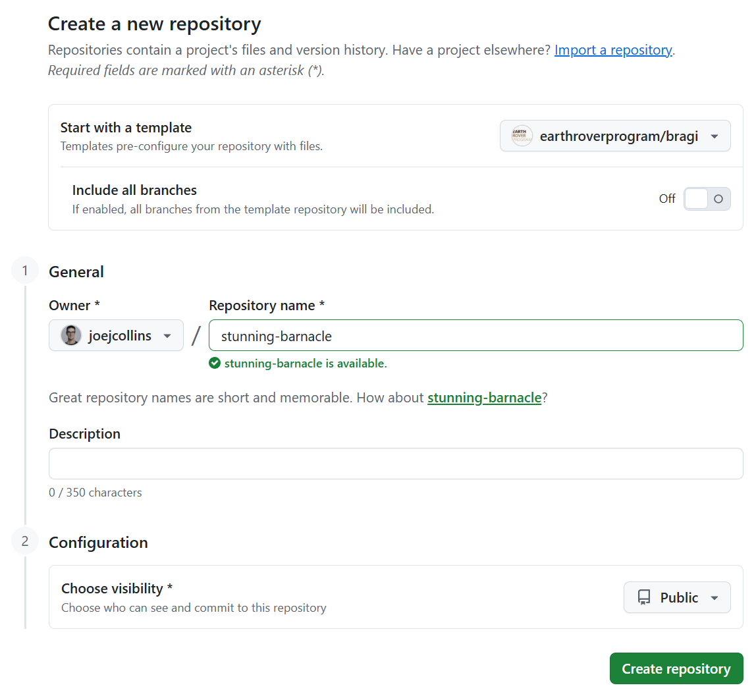The width and height of the screenshot is (756, 700).
Task: Click the Earth Rover Program template avatar
Action: (522, 136)
